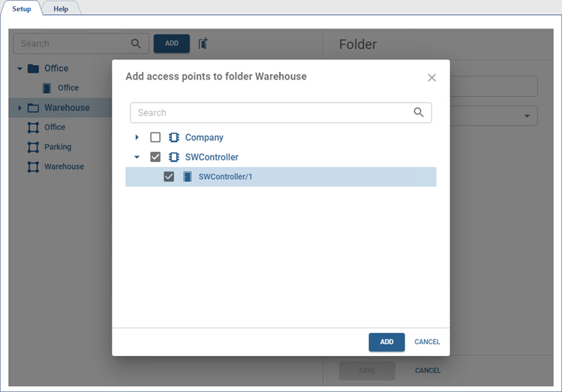Click the Company controller icon
This screenshot has height=392, width=562.
(x=174, y=138)
